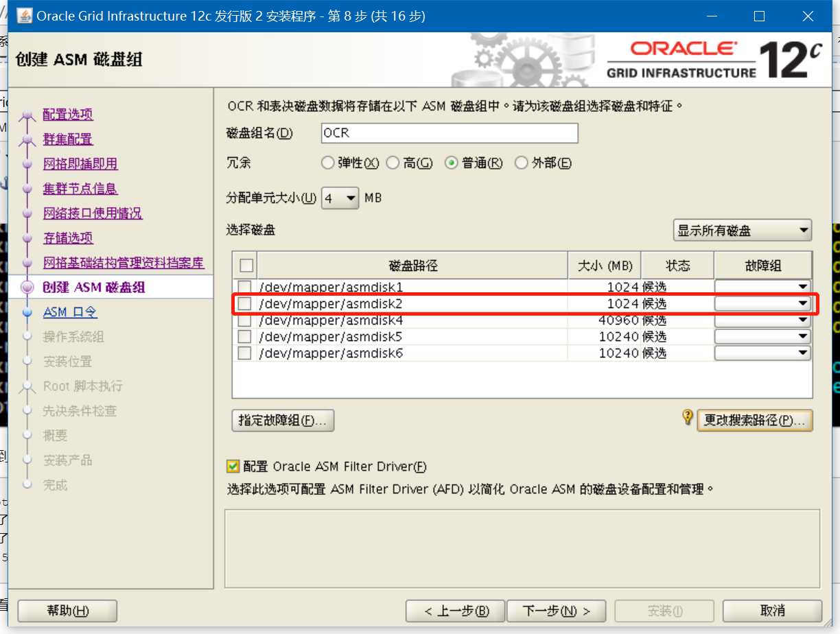Go to the 配置选项 step
The height and width of the screenshot is (634, 840).
click(68, 115)
